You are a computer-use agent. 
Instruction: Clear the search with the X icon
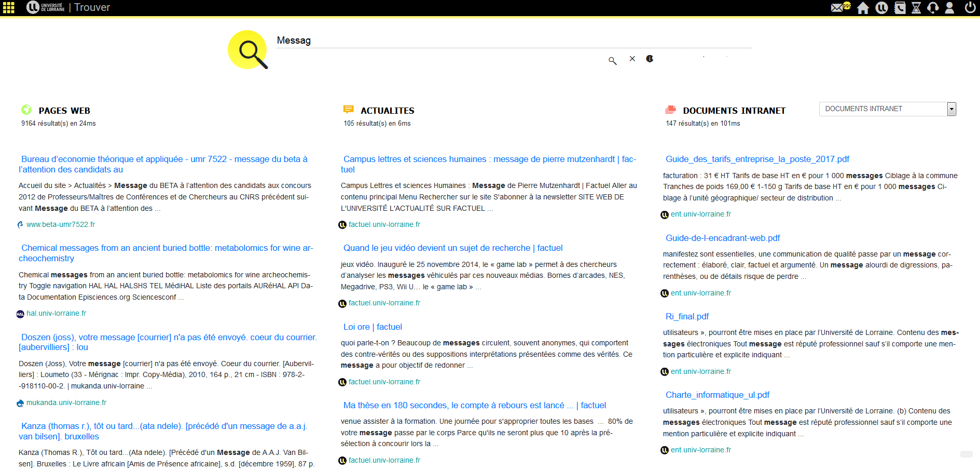click(x=632, y=59)
